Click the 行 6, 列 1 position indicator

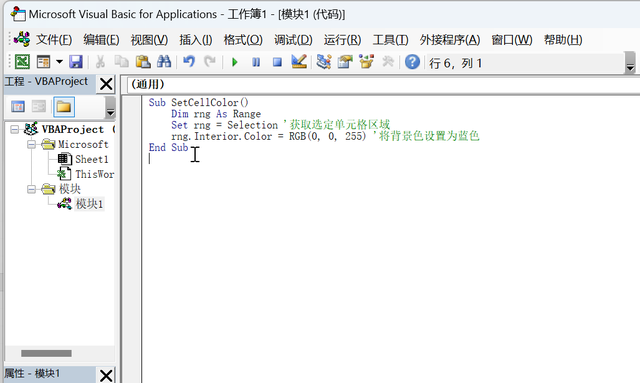456,63
